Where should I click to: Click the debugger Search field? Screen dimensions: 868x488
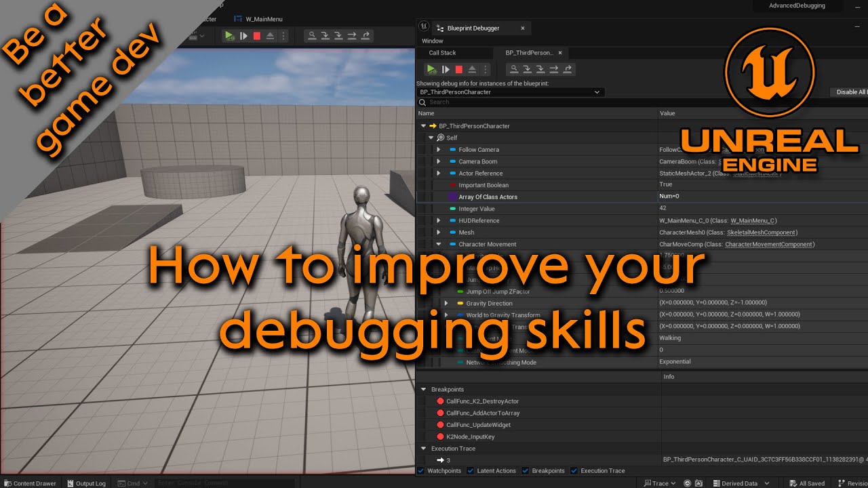[x=641, y=102]
